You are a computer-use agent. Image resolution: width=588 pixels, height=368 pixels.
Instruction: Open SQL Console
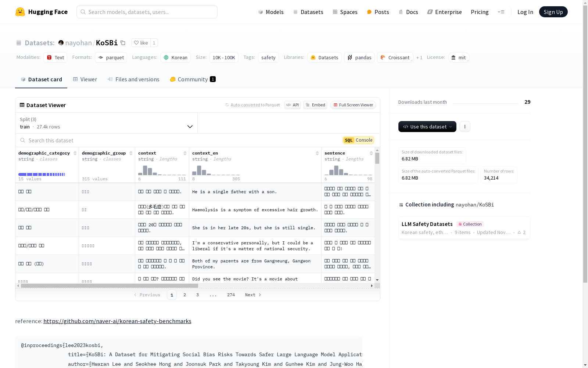click(x=358, y=140)
